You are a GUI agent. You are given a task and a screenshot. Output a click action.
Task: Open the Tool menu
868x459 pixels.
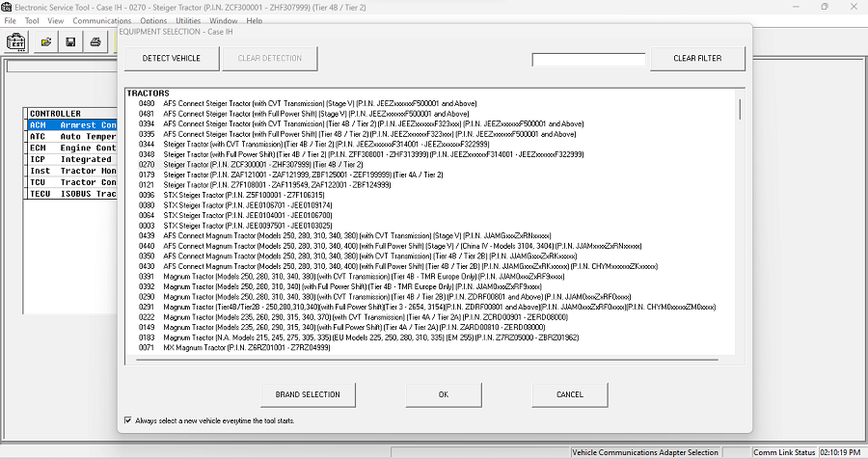tap(32, 20)
